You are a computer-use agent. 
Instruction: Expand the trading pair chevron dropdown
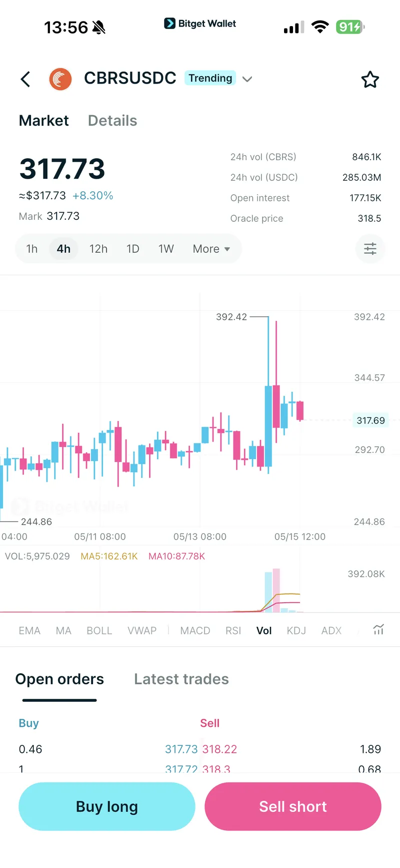click(x=247, y=79)
